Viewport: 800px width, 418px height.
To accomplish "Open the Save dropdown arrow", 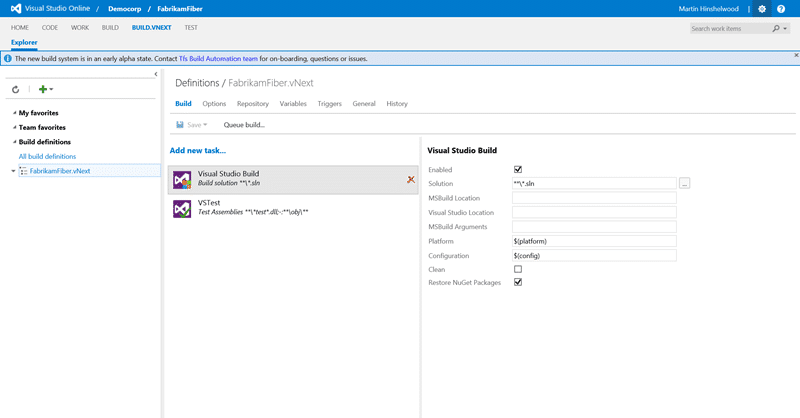I will click(x=205, y=125).
